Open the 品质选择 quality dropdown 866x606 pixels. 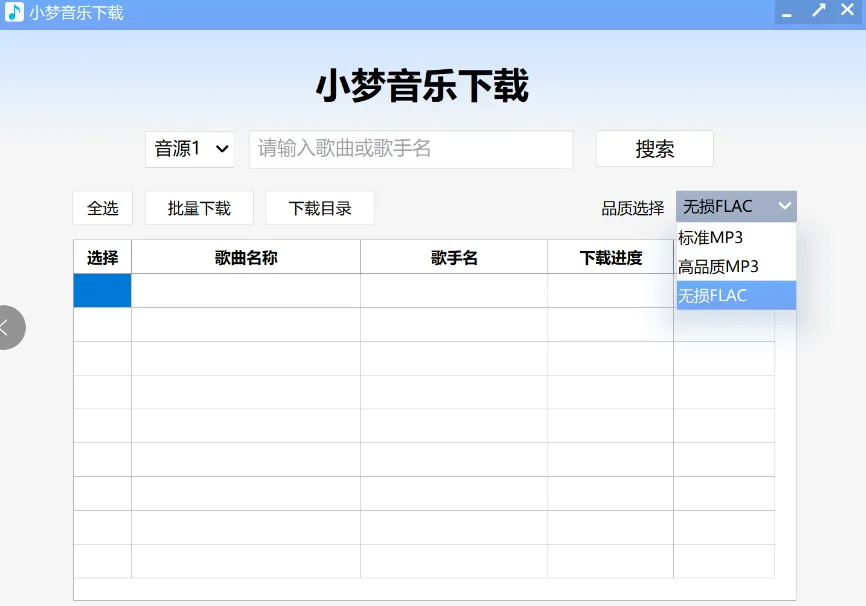coord(735,206)
